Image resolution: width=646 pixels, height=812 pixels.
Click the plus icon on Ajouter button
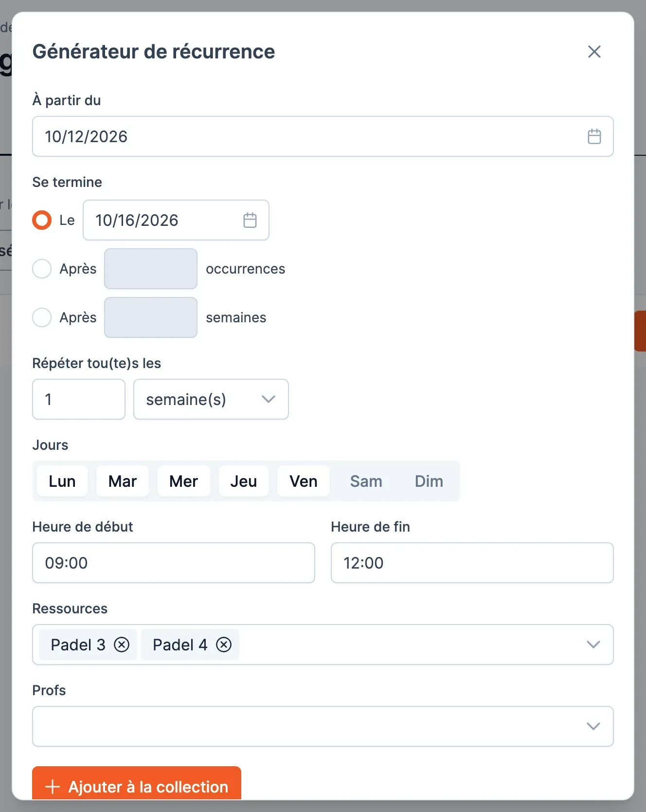[x=53, y=787]
